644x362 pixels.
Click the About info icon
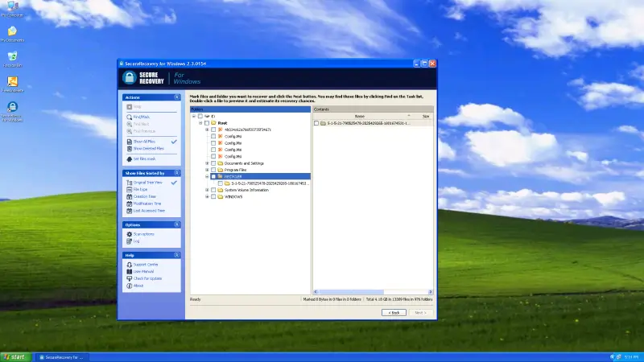point(130,286)
